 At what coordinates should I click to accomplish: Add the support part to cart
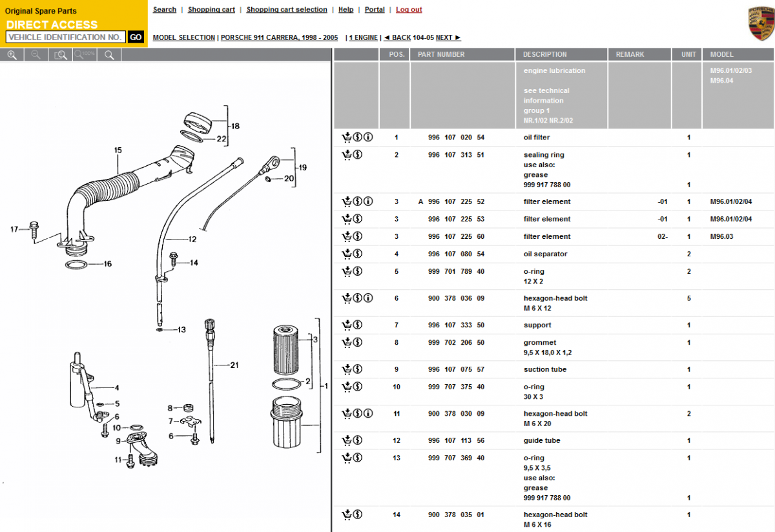click(347, 325)
